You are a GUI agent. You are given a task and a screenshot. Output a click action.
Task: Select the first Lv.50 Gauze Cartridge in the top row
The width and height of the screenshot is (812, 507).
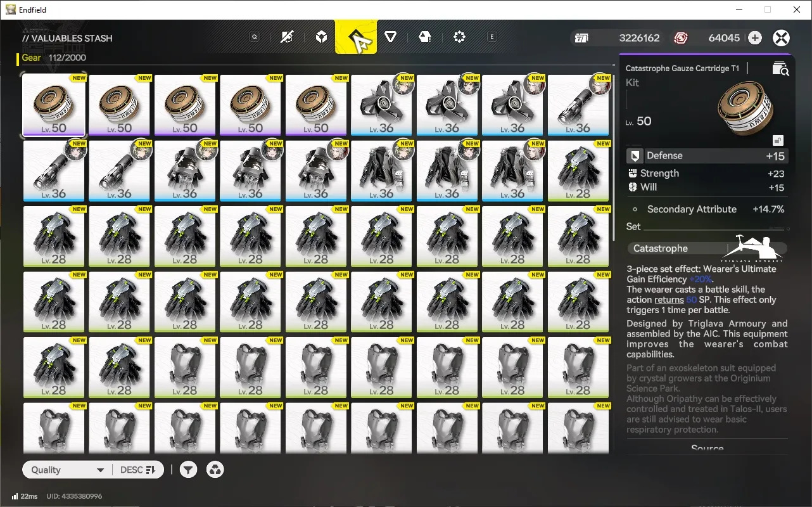(x=54, y=105)
